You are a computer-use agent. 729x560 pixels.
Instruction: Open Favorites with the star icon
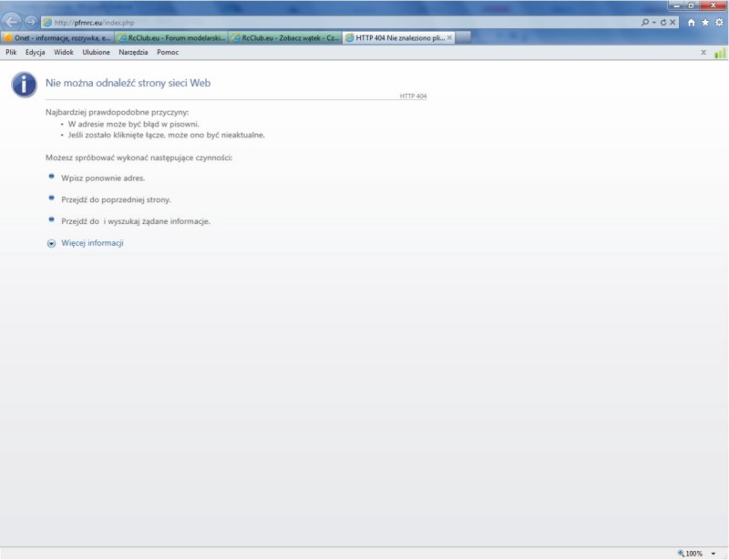(x=705, y=22)
